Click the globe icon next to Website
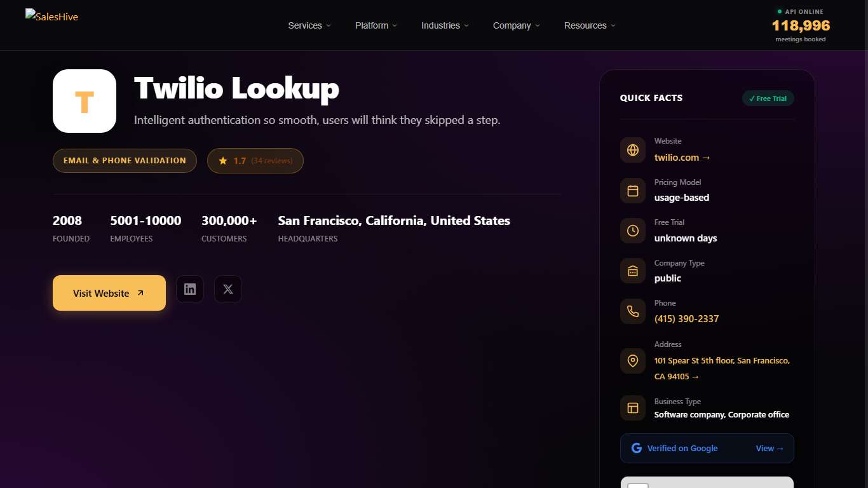The width and height of the screenshot is (868, 488). point(633,150)
